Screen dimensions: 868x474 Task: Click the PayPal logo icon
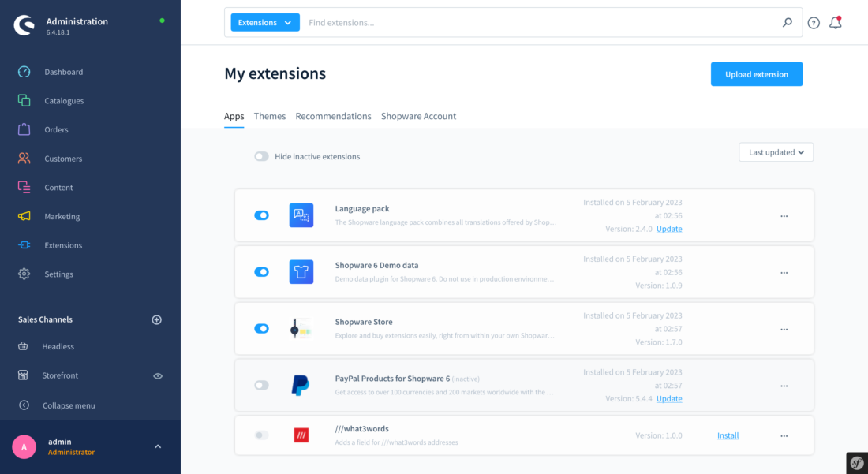pyautogui.click(x=301, y=385)
